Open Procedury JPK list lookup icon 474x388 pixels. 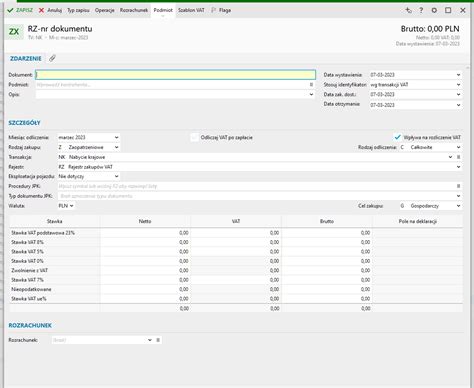point(458,186)
